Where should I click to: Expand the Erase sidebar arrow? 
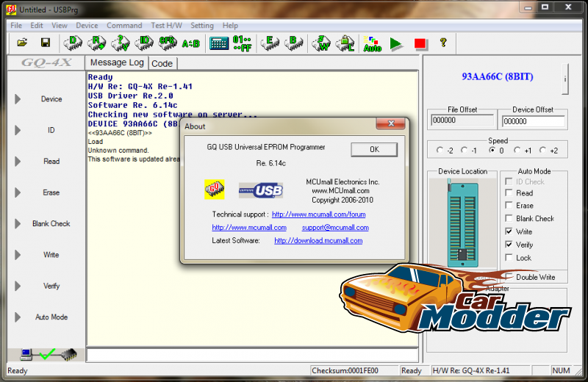click(x=18, y=192)
